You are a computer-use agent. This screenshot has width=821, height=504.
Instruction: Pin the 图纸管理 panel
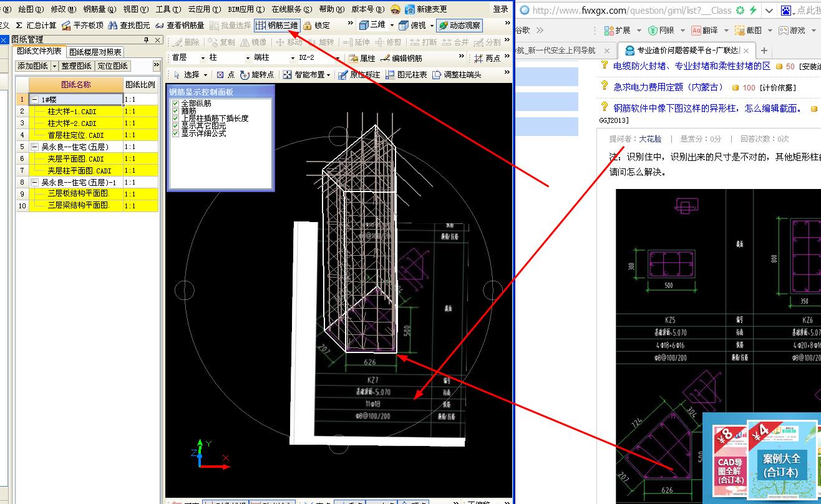tap(146, 40)
